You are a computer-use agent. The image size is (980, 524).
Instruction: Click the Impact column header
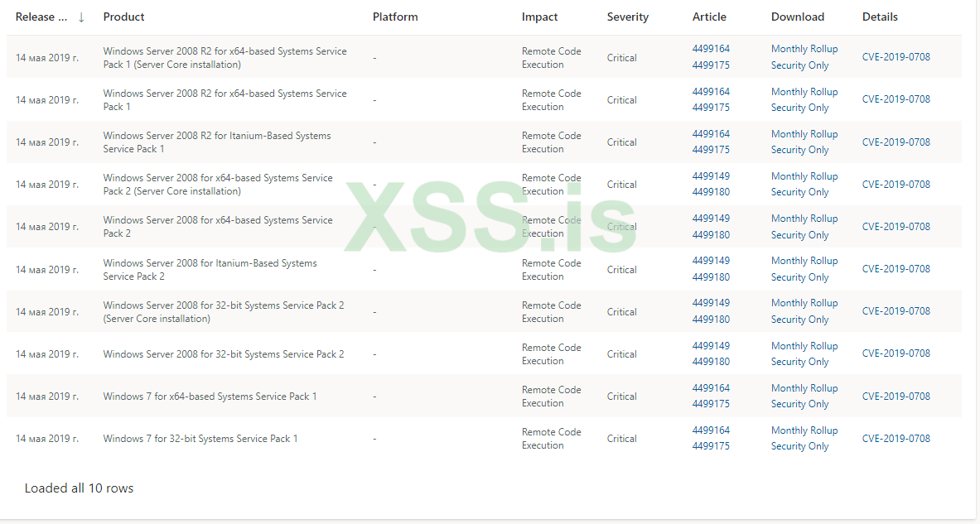pos(540,17)
